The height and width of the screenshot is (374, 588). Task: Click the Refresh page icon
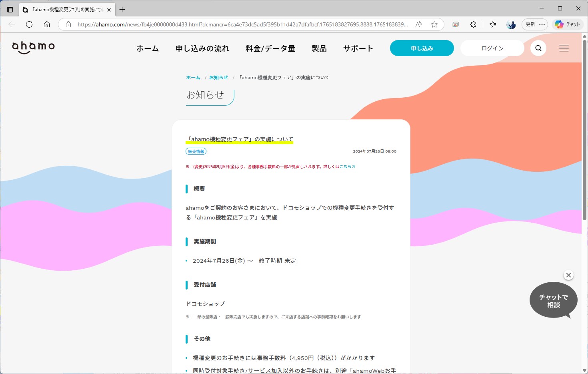point(29,24)
